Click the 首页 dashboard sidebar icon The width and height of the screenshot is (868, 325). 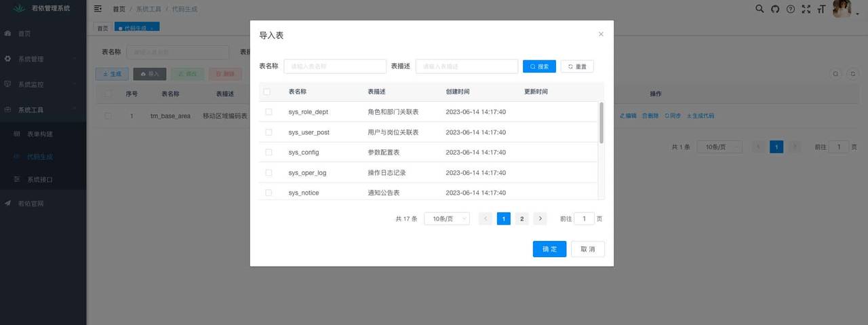tap(7, 33)
